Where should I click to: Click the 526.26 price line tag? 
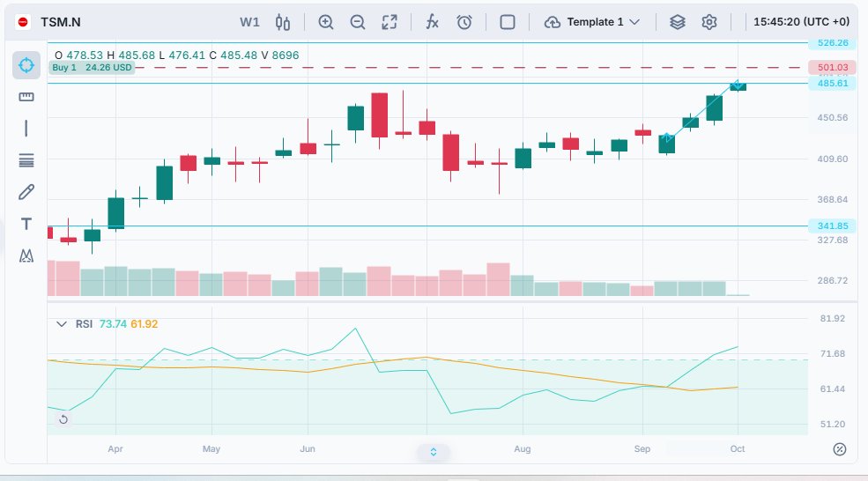coord(832,42)
